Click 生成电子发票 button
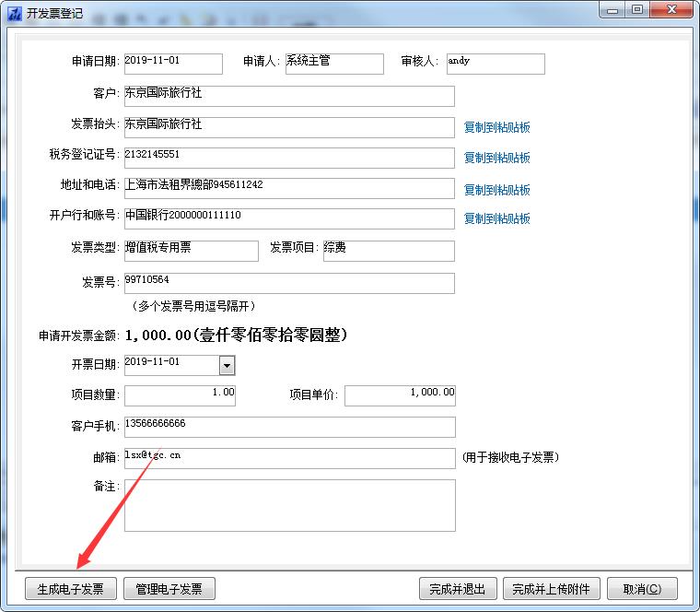700x612 pixels. click(x=70, y=589)
